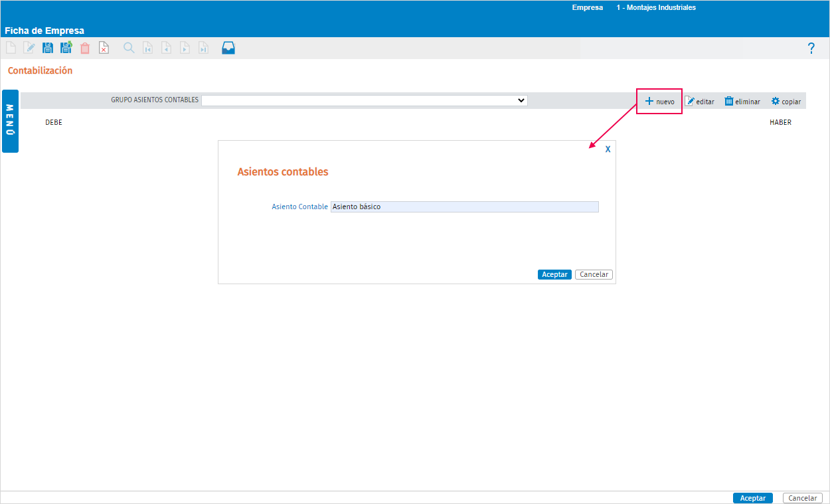This screenshot has width=830, height=504.
Task: Click the edit document pencil toolbar icon
Action: [x=29, y=48]
